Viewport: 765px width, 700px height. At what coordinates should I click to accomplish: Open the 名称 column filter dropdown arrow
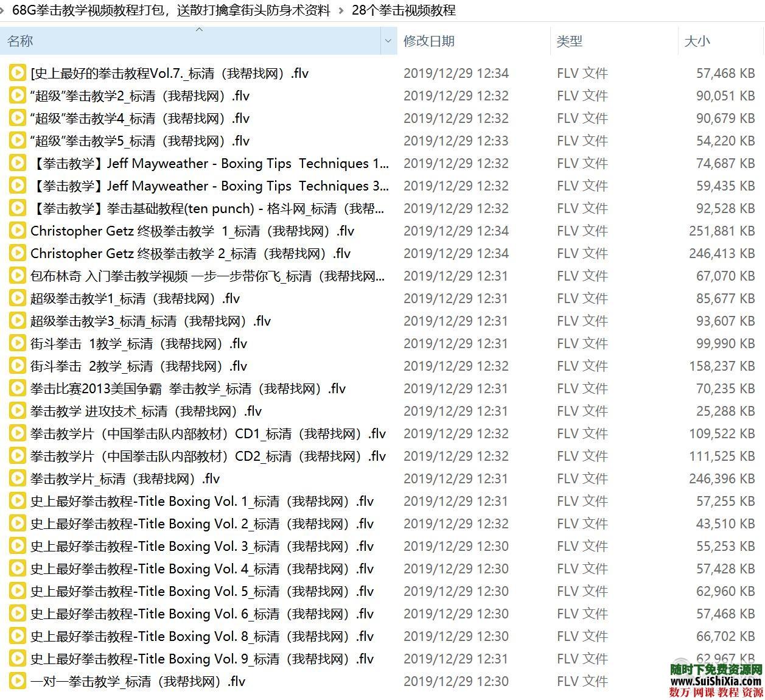(x=388, y=41)
